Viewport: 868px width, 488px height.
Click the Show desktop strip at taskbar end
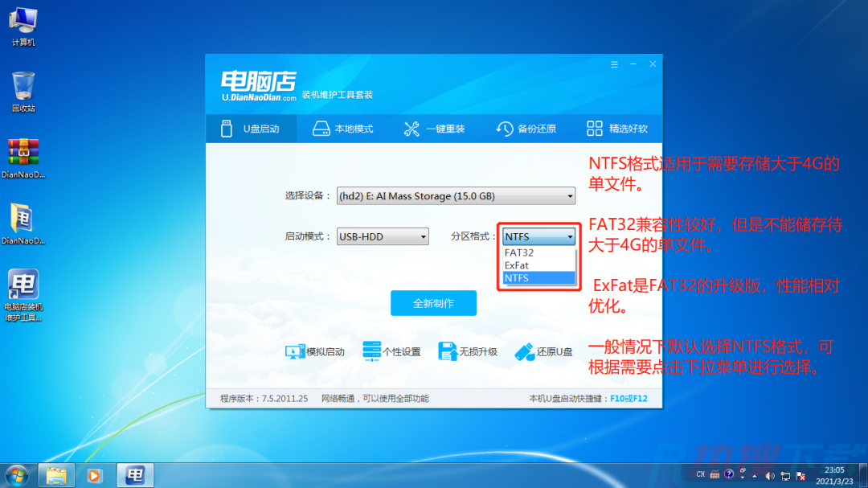tap(863, 475)
